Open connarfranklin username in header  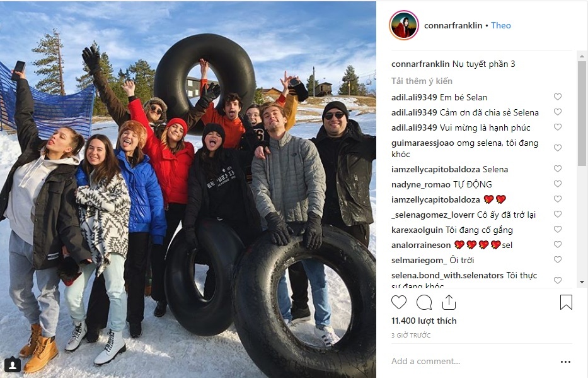click(453, 25)
